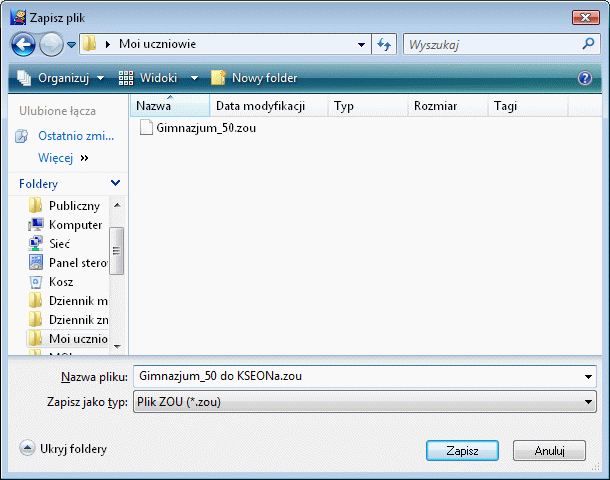Sort by Typ column
610x480 pixels.
pos(368,105)
